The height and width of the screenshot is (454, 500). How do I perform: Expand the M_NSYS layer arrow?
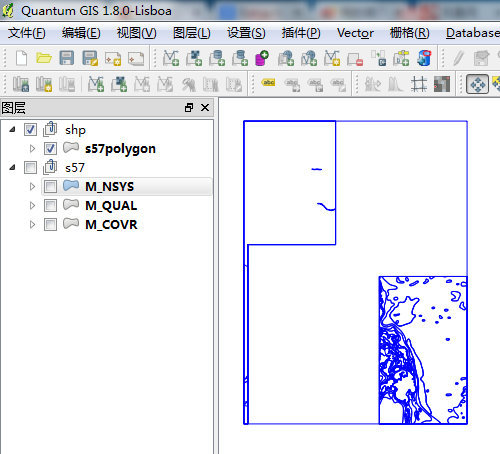pyautogui.click(x=32, y=187)
